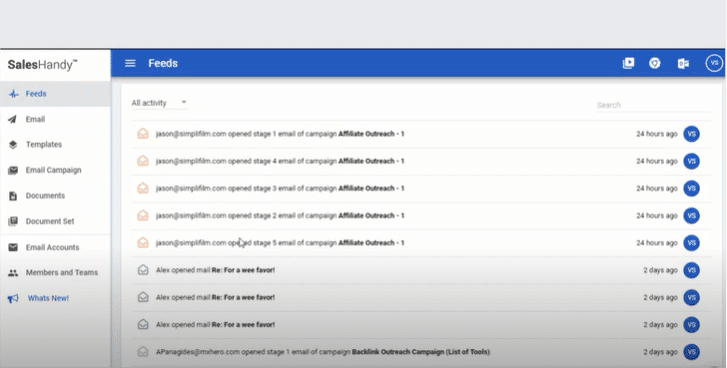Open the hamburger menu in the header
Image resolution: width=727 pixels, height=368 pixels.
[130, 63]
